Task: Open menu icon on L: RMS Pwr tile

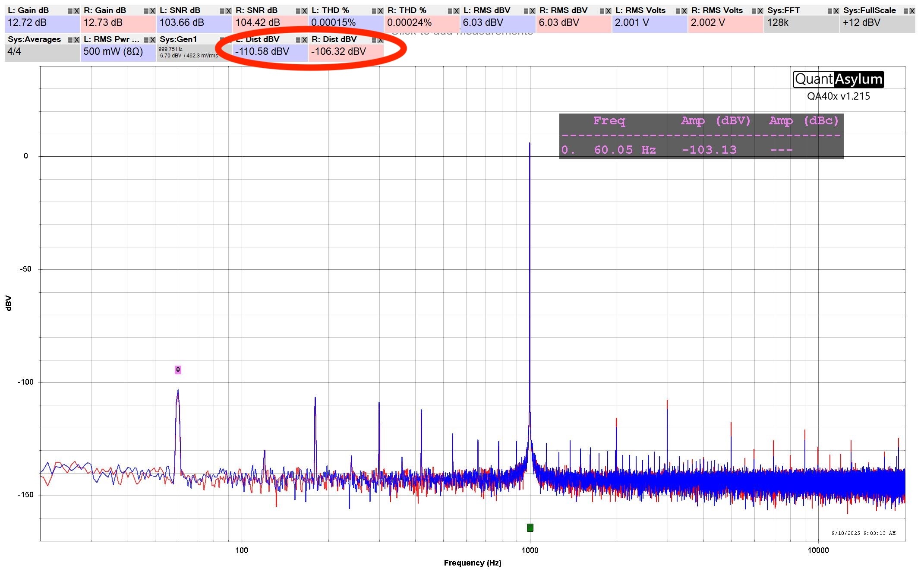Action: (146, 40)
